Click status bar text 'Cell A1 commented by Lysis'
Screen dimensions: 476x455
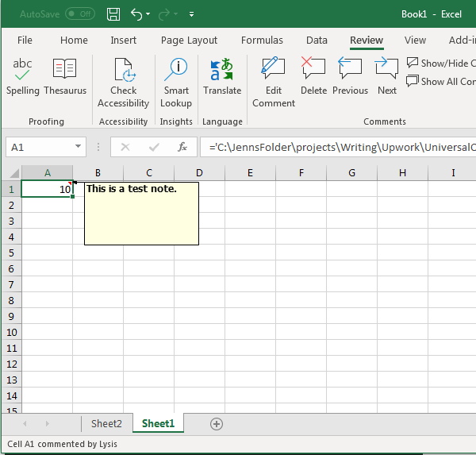(62, 444)
